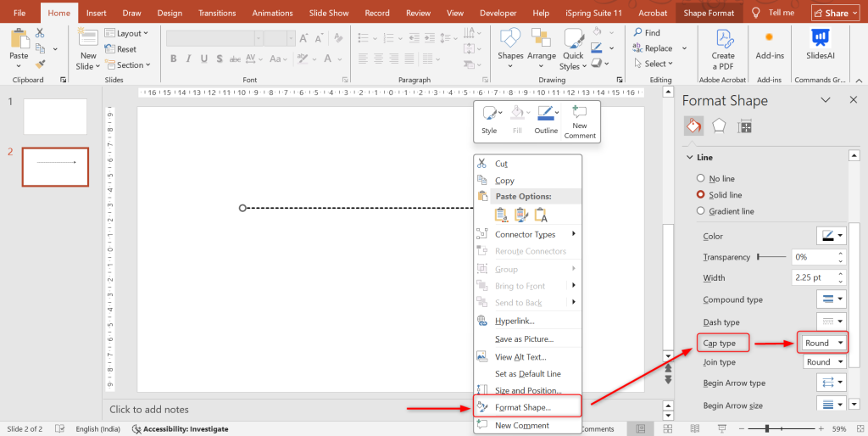Select the Gradient line radio button

tap(700, 211)
